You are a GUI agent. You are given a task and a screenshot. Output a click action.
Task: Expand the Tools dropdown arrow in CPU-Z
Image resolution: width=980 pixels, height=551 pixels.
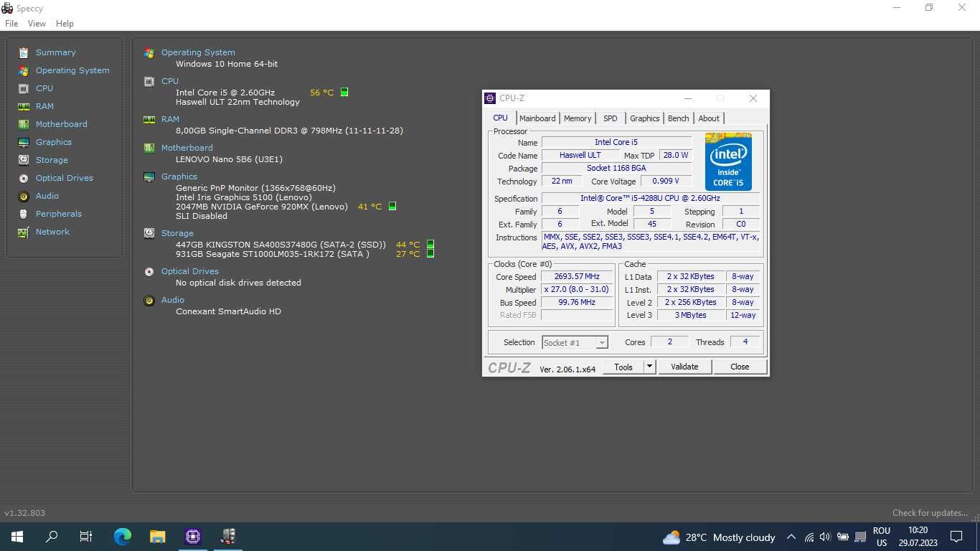point(649,367)
